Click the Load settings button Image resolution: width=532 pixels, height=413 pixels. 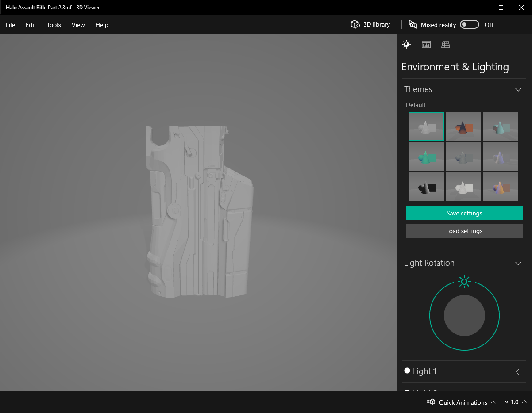[x=464, y=231]
